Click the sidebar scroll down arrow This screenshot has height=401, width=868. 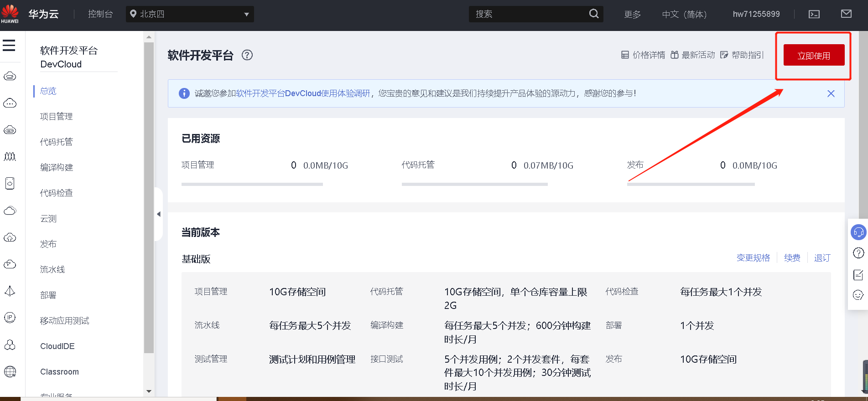click(149, 391)
